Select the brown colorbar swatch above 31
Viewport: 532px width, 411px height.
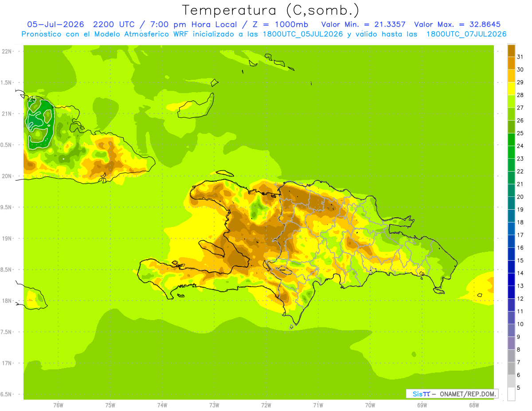pos(511,51)
